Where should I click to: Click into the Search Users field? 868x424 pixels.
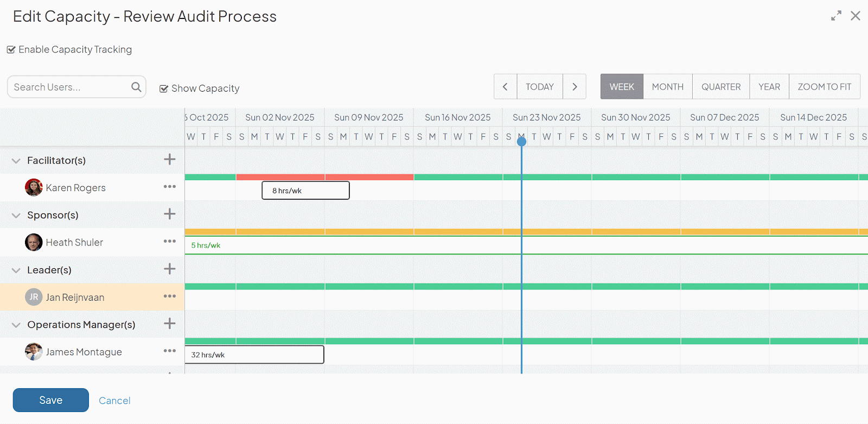(68, 87)
